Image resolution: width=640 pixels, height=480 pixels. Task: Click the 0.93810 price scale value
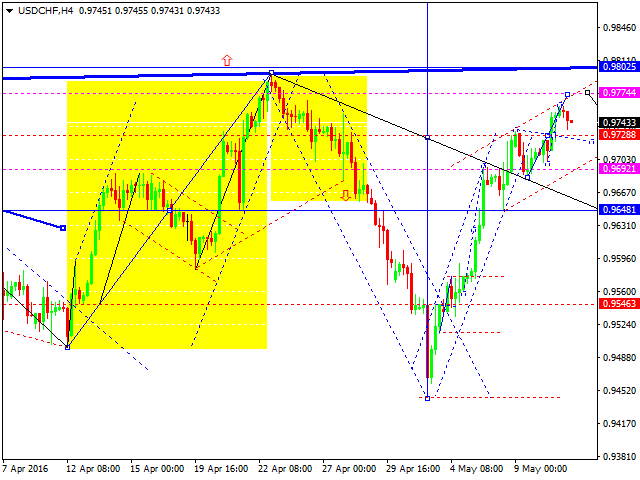pos(620,457)
